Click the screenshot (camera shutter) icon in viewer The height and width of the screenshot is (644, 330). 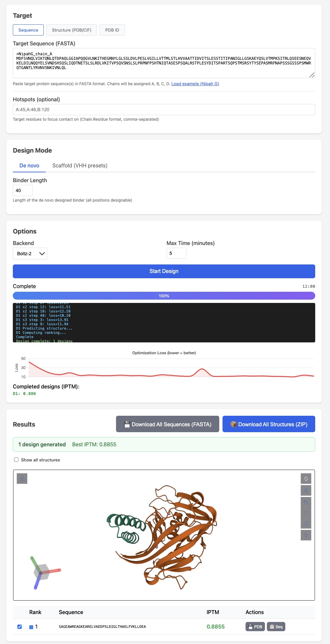306,490
